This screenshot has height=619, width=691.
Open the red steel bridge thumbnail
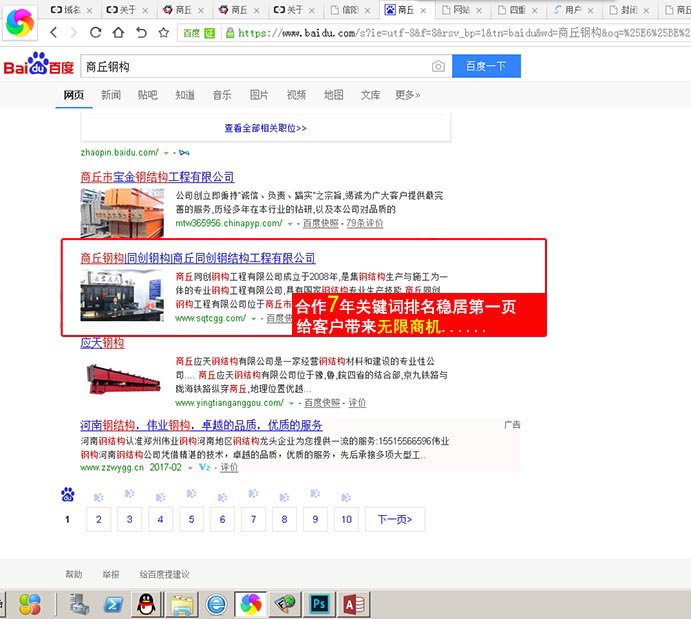(123, 379)
